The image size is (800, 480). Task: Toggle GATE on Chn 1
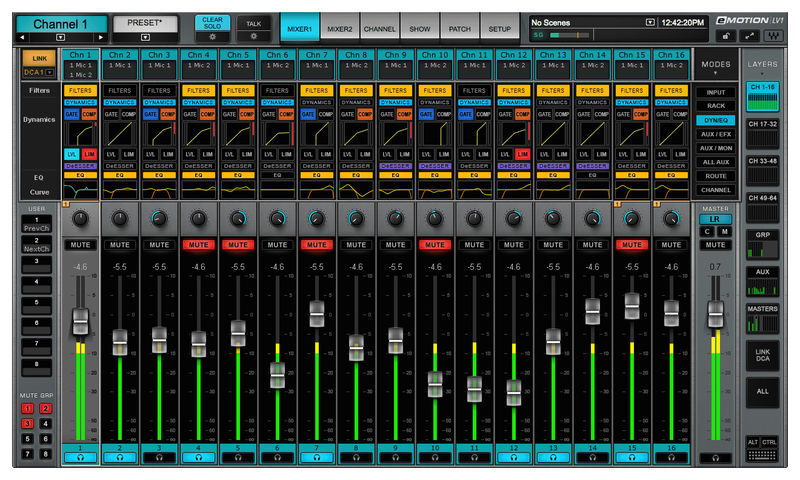coord(71,114)
